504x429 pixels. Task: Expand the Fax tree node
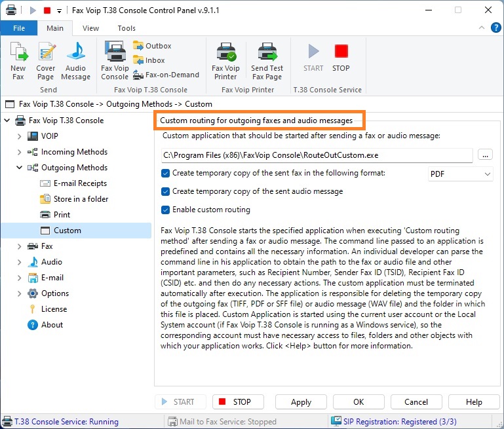(x=19, y=246)
